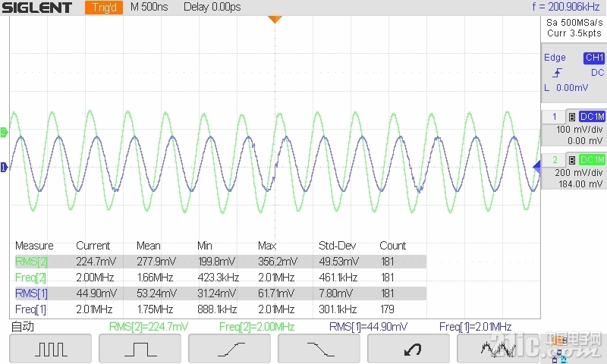Select the single pulse waveform softkey

[x=140, y=349]
